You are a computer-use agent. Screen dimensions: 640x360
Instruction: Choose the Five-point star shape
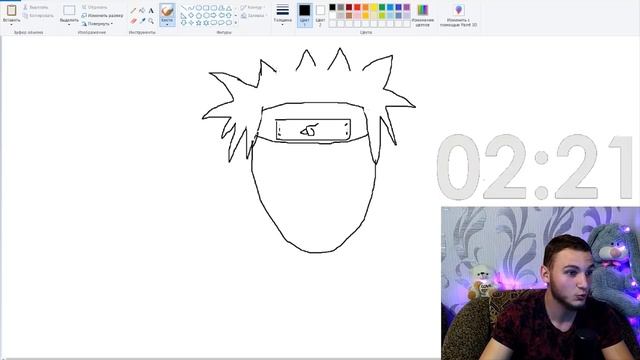tap(199, 22)
